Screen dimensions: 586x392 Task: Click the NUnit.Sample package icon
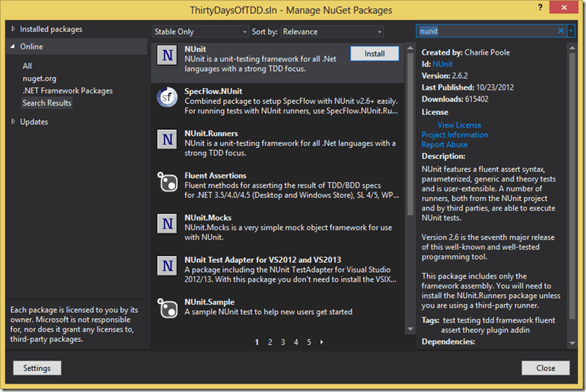167,308
